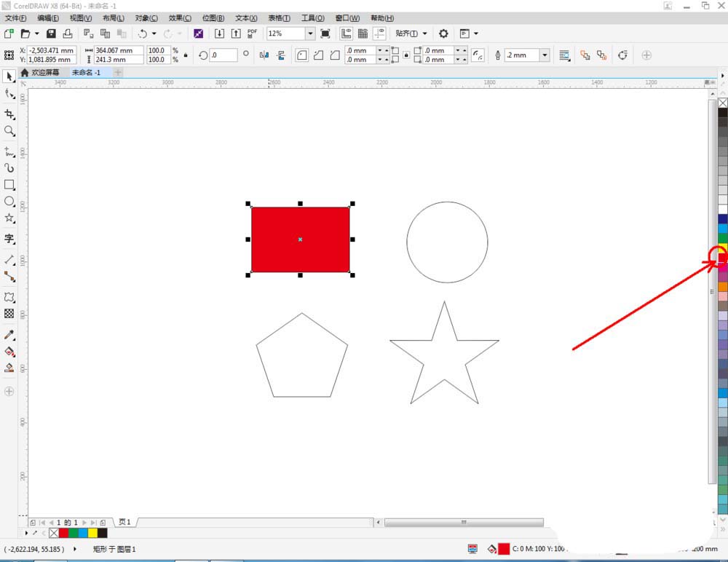This screenshot has height=562, width=728.
Task: Select the Ellipse tool
Action: tap(9, 202)
